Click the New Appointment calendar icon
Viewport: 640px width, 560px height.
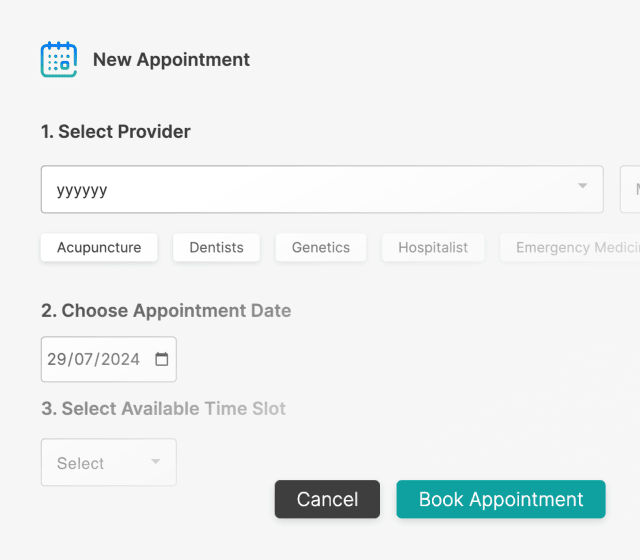pos(59,60)
